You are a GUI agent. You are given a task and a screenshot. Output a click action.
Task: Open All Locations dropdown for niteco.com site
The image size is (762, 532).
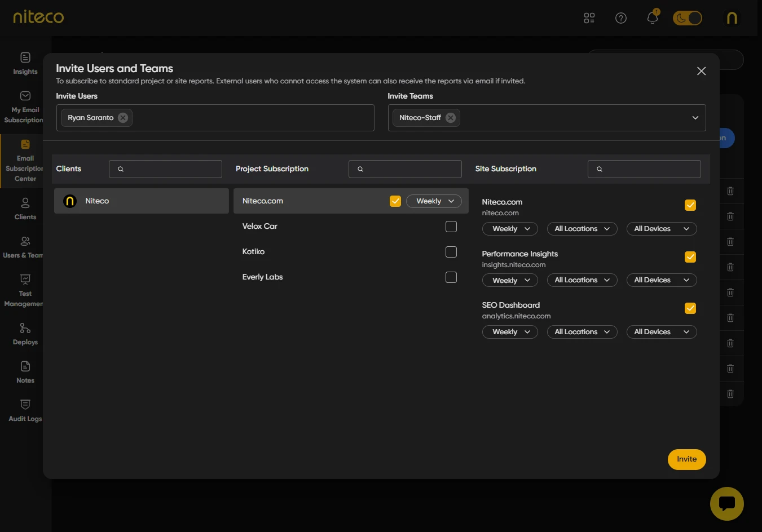click(582, 229)
